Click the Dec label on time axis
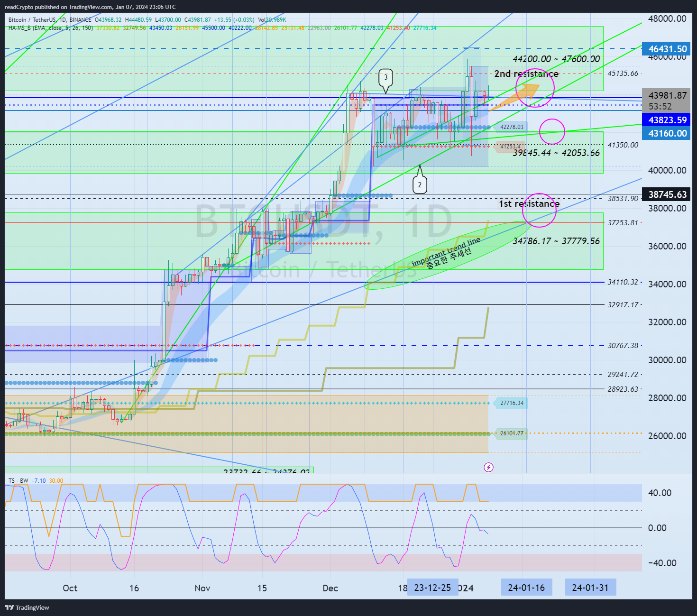Screen dimensions: 697x616 coord(330,588)
